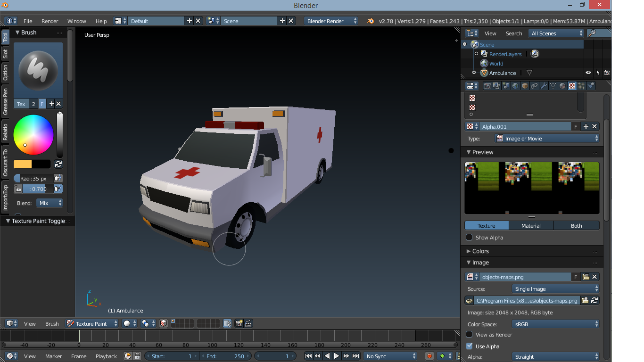Hide the Ambulance object with eye icon
Screen dimensions: 644x362
click(588, 73)
